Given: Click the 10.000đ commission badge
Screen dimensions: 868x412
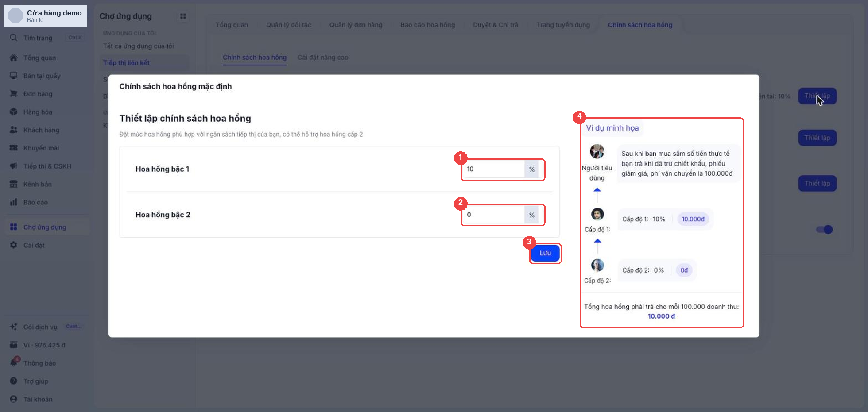Looking at the screenshot, I should pos(693,219).
